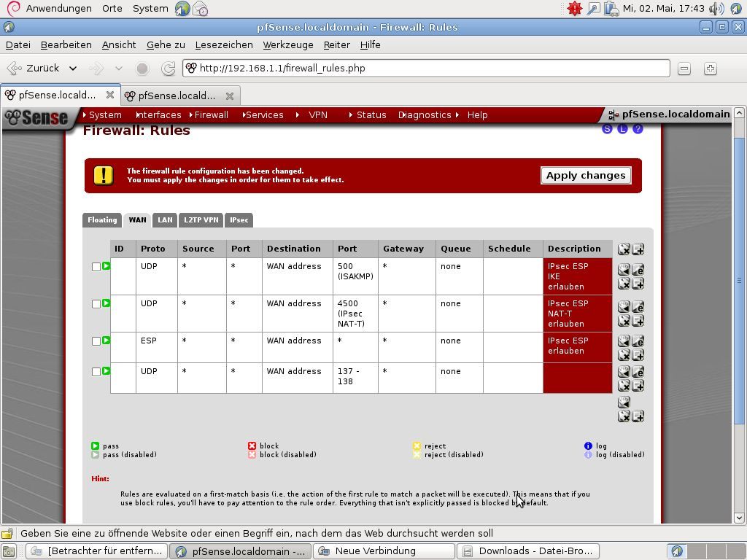Open the blue L firewall logs shortcut icon
Viewport: 747px width, 560px height.
pos(622,128)
